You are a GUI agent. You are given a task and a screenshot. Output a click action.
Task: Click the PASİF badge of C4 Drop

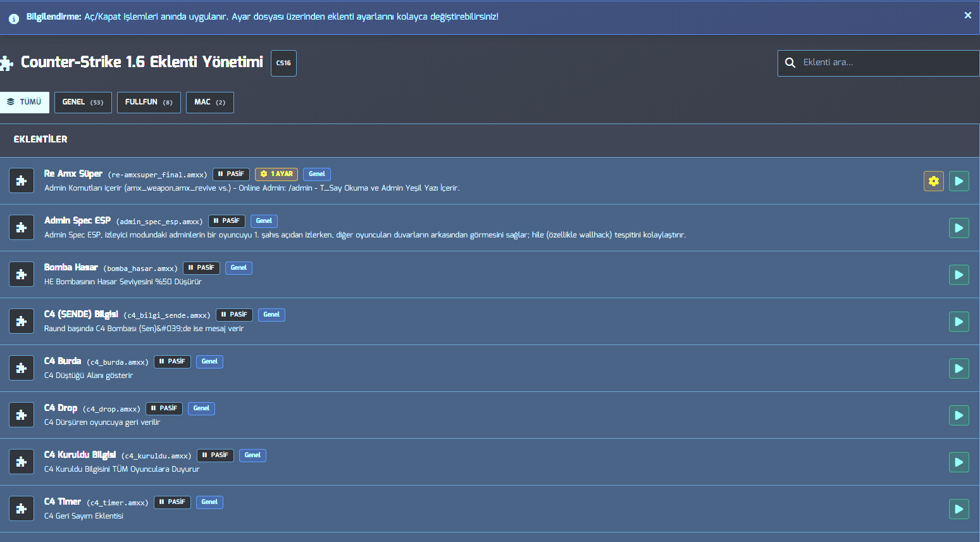[164, 408]
